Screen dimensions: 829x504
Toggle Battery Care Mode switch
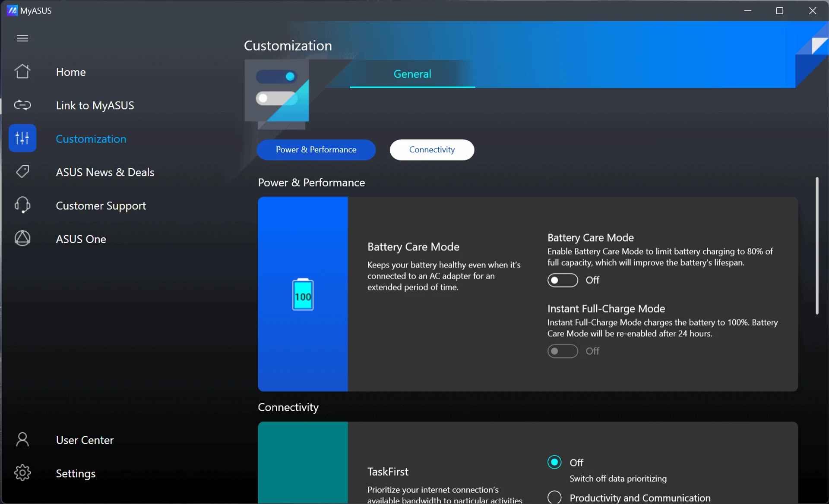pyautogui.click(x=563, y=280)
